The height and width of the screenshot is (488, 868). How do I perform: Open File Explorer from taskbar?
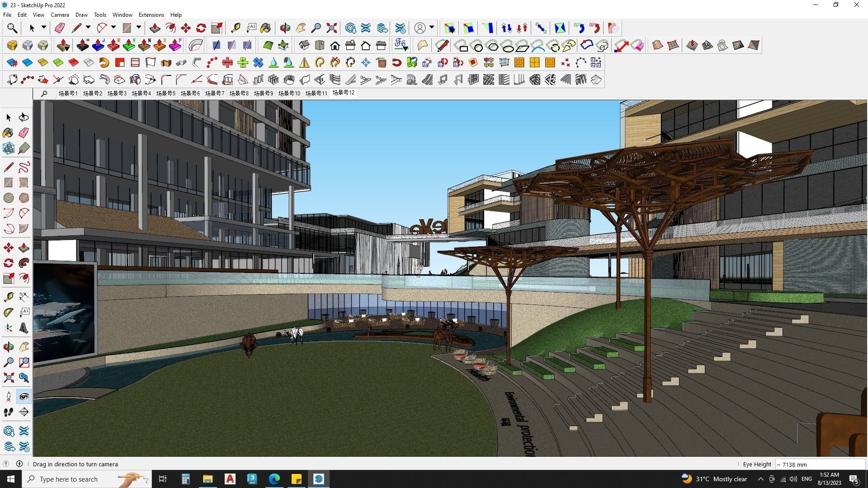(x=208, y=479)
